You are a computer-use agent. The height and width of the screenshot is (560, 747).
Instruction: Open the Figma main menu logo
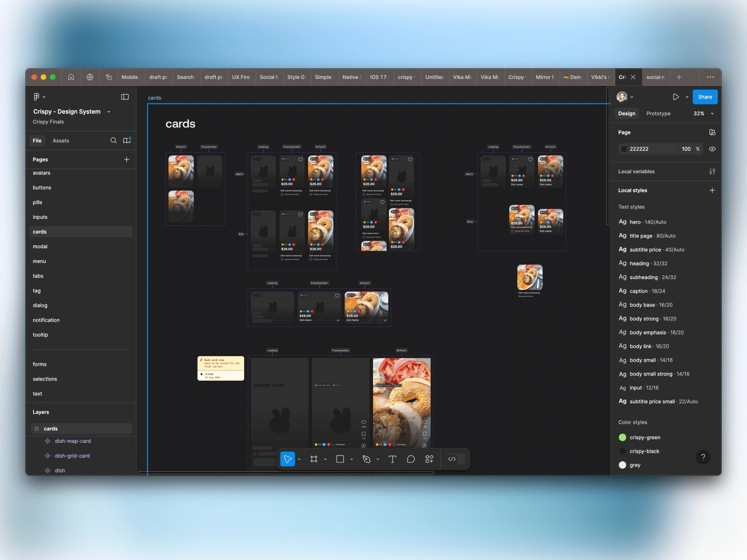36,97
